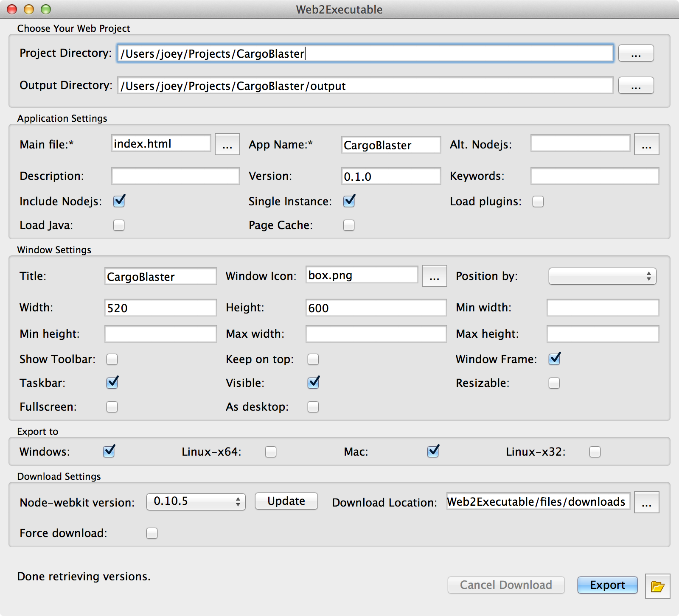
Task: Click the Update button
Action: click(286, 501)
